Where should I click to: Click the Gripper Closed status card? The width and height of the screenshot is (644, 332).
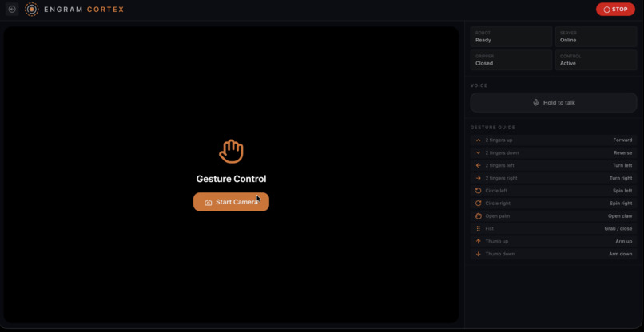click(511, 60)
